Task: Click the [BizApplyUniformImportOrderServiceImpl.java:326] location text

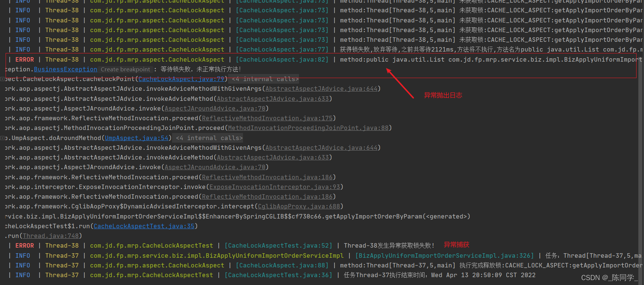Action: tap(445, 256)
